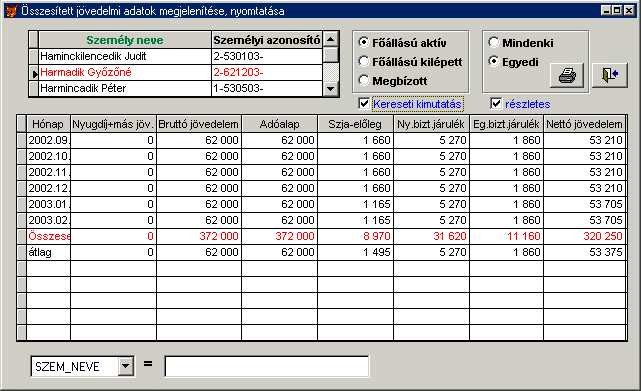The width and height of the screenshot is (641, 391).
Task: Click the fox application icon in title bar
Action: pyautogui.click(x=11, y=11)
